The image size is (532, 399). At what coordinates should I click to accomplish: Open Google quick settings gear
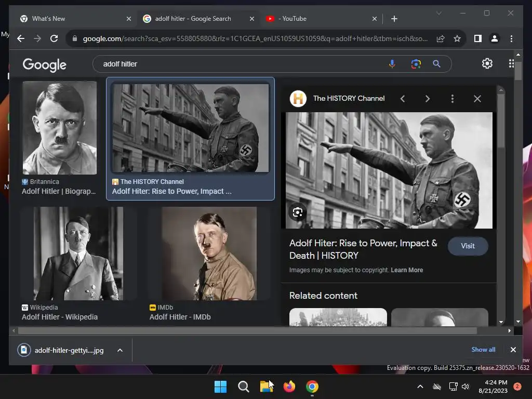pos(487,63)
